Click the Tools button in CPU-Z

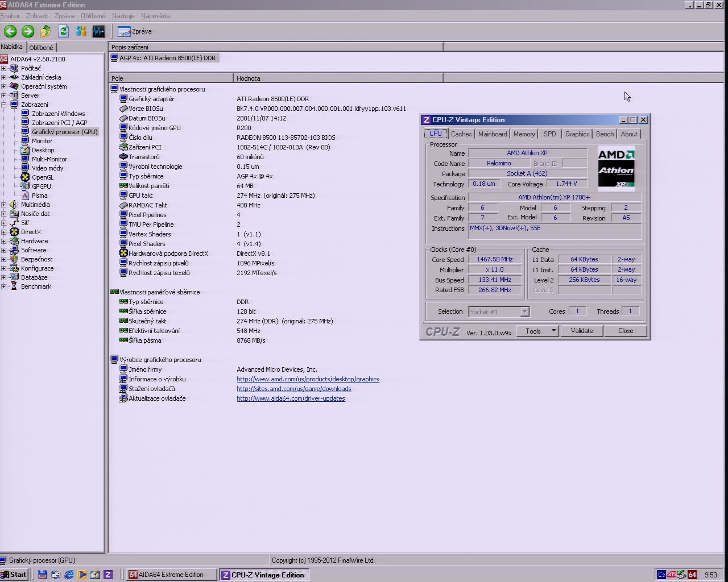pos(533,331)
